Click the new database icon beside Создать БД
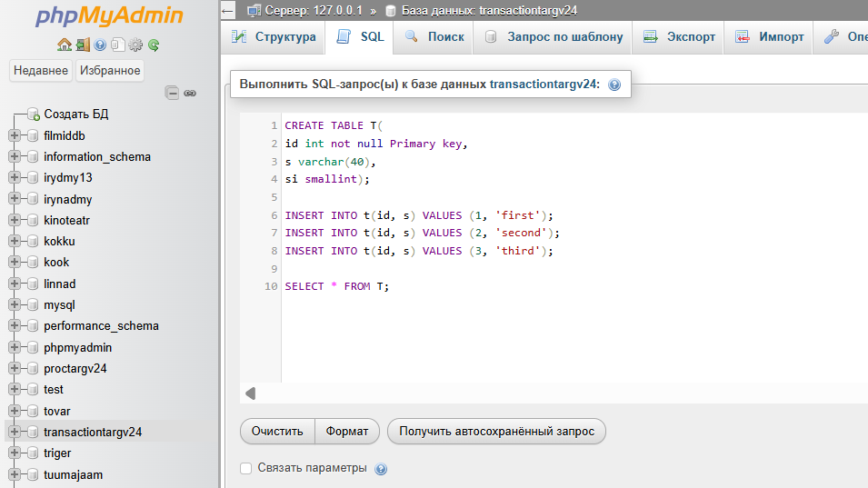This screenshot has width=868, height=488. (x=34, y=114)
